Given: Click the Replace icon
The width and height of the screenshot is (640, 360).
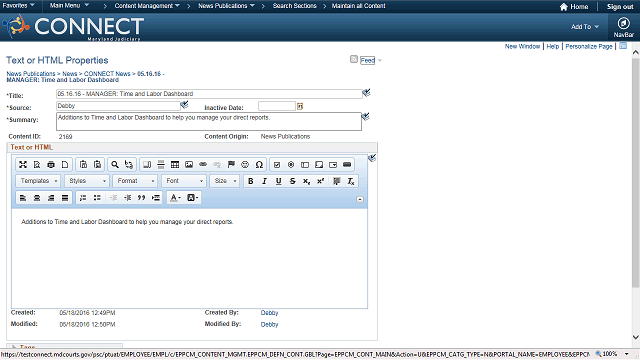Looking at the screenshot, I should [129, 164].
